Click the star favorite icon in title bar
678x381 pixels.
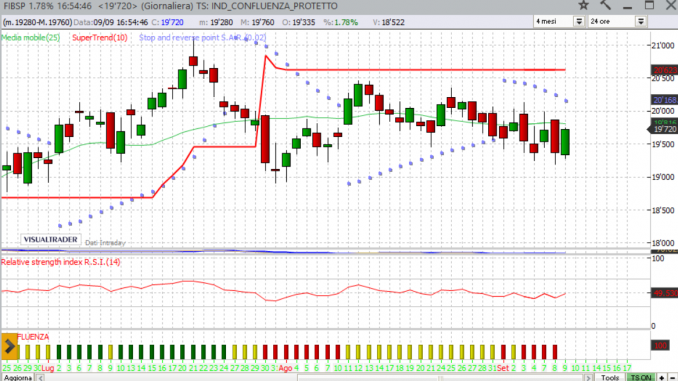point(583,5)
